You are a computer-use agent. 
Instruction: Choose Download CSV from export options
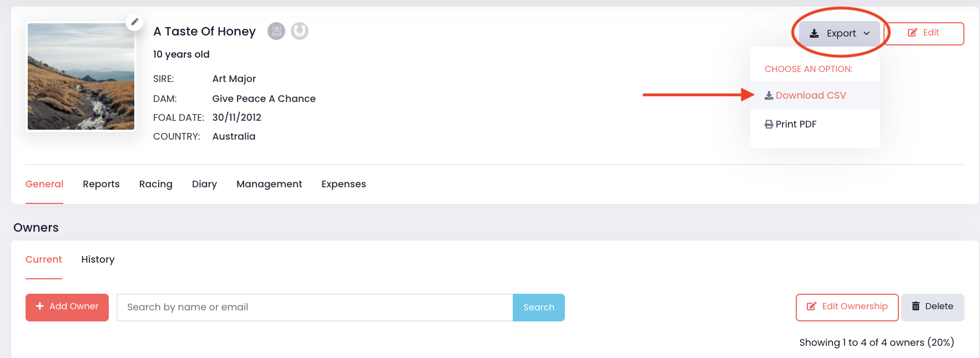coord(811,95)
